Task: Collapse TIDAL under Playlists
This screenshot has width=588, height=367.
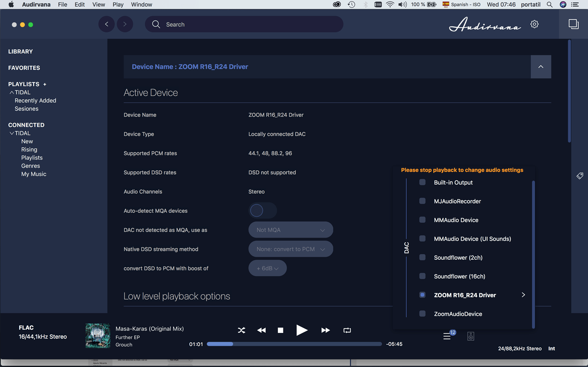Action: [12, 92]
